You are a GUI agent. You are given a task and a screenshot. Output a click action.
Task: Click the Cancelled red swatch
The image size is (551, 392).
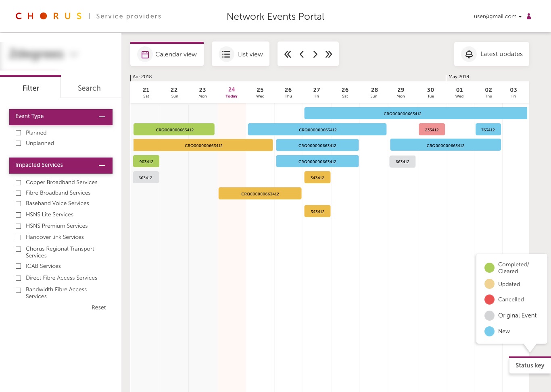click(489, 299)
